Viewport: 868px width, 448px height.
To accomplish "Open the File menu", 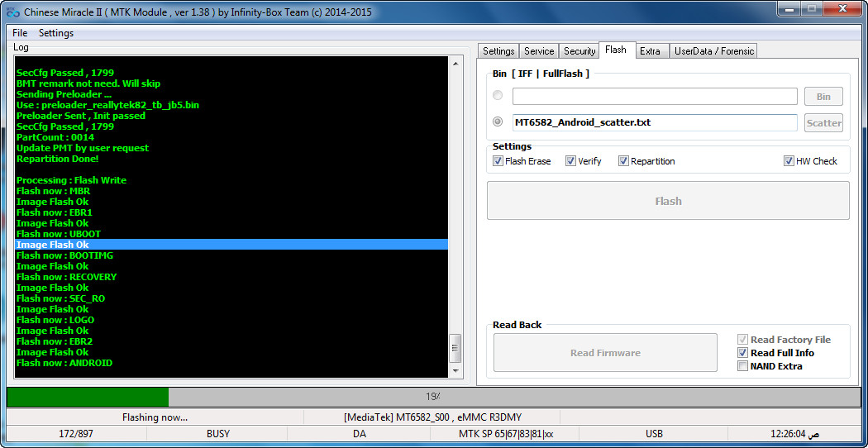I will point(20,33).
